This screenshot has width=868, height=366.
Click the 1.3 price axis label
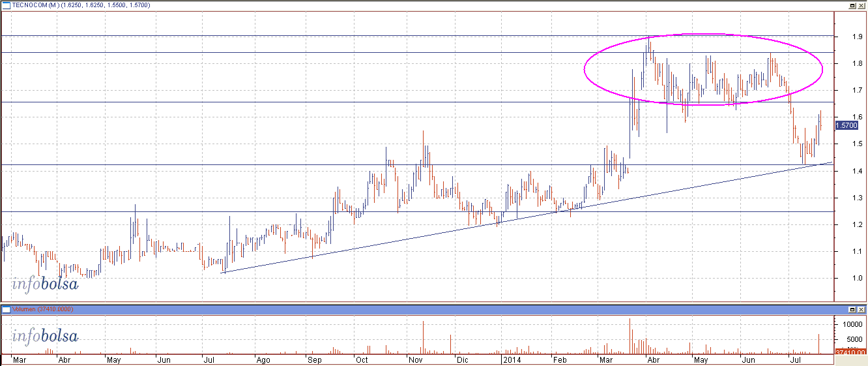(x=858, y=198)
